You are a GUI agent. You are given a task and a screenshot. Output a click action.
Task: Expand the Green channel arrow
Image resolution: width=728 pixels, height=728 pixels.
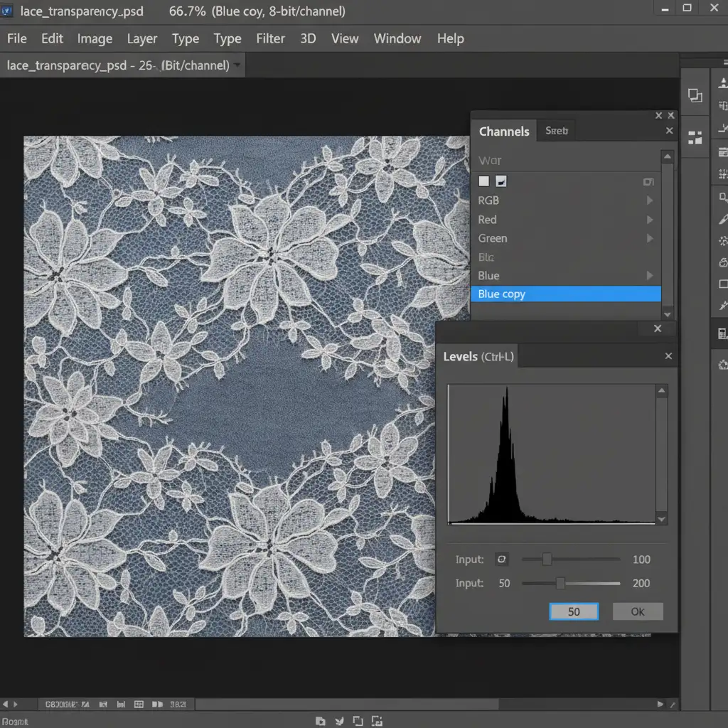coord(649,239)
